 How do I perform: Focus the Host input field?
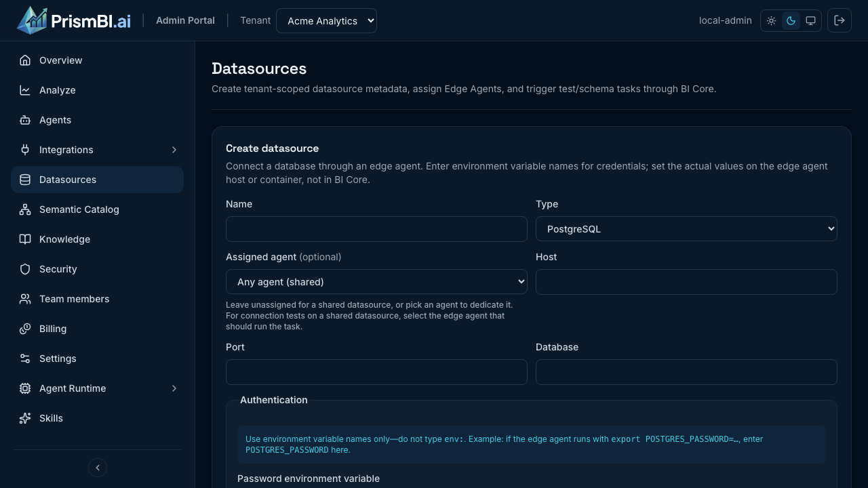[x=686, y=282]
